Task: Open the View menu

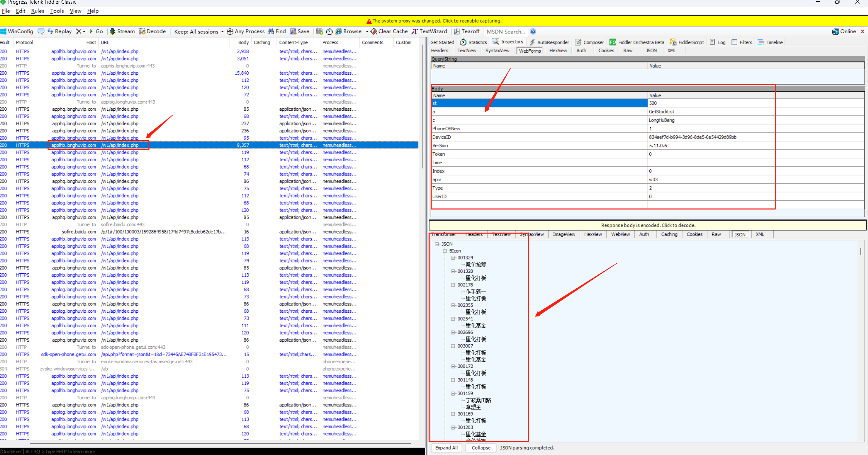Action: click(x=75, y=11)
